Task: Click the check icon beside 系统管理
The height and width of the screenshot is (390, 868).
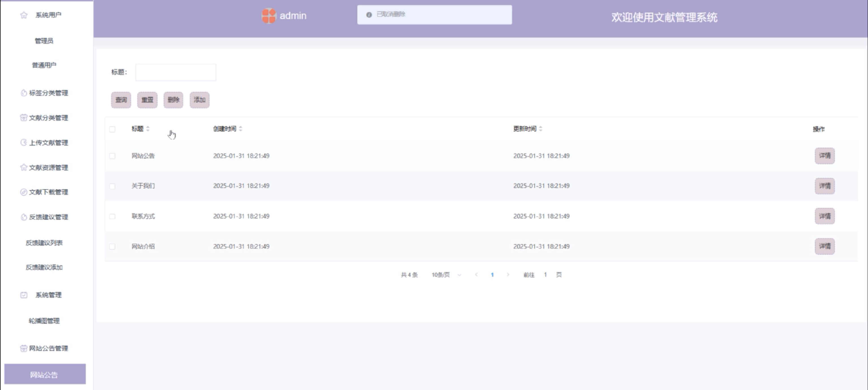Action: point(23,295)
